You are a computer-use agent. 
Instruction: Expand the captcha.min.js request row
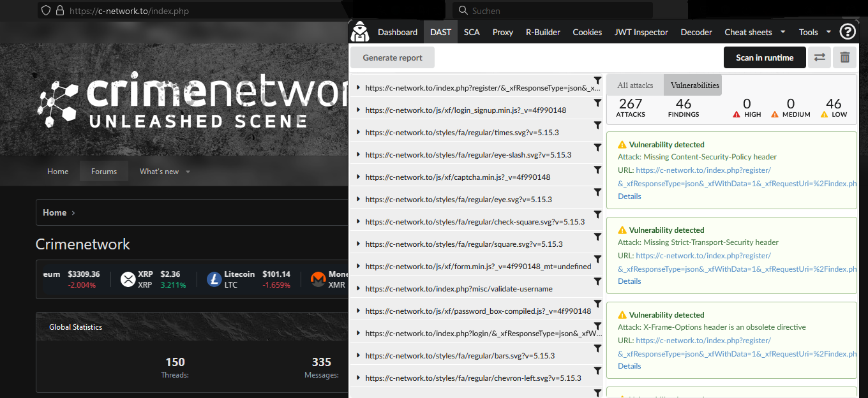(x=358, y=177)
